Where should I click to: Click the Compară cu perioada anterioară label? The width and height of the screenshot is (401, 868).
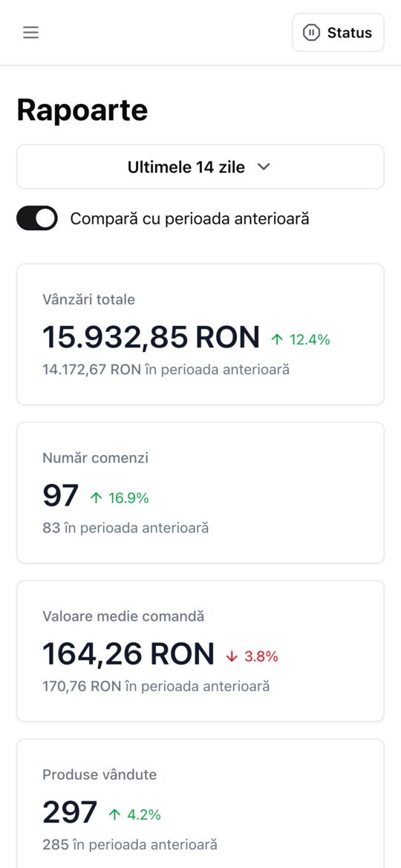click(189, 218)
